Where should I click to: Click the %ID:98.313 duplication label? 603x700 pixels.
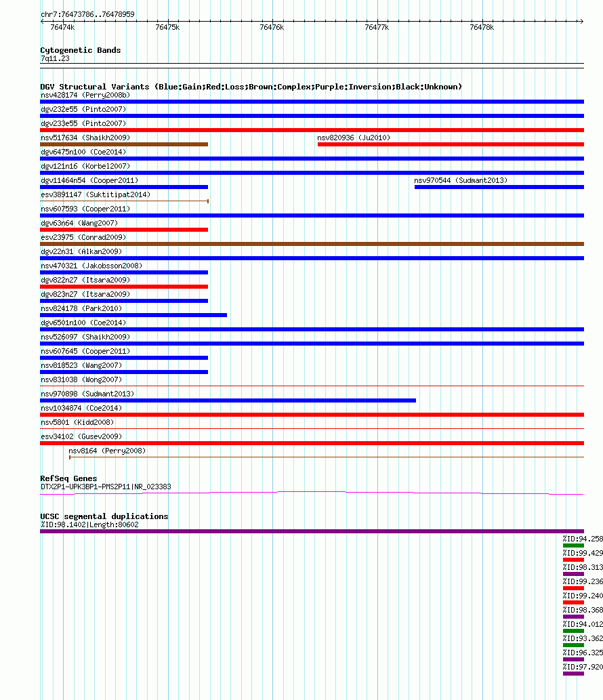[583, 567]
